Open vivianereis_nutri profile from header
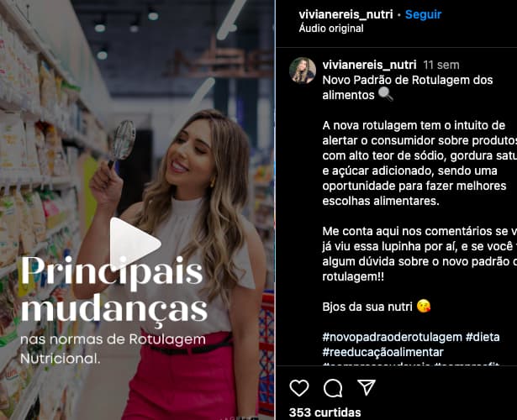Image resolution: width=517 pixels, height=420 pixels. pyautogui.click(x=346, y=14)
